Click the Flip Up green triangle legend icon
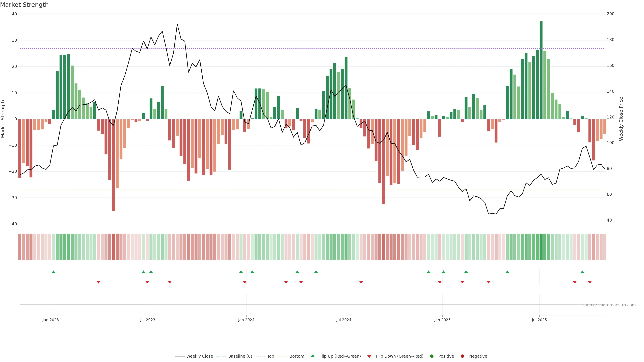Image resolution: width=644 pixels, height=362 pixels. coord(312,356)
